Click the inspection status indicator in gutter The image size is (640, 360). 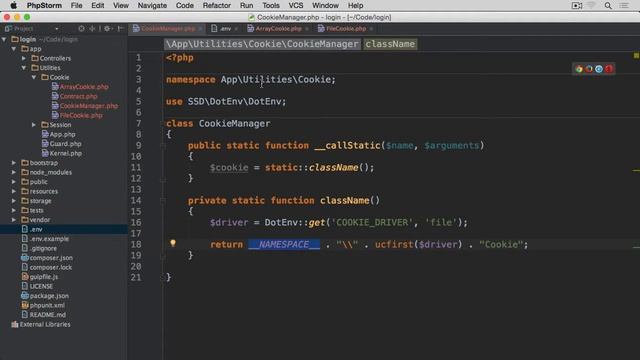click(636, 55)
